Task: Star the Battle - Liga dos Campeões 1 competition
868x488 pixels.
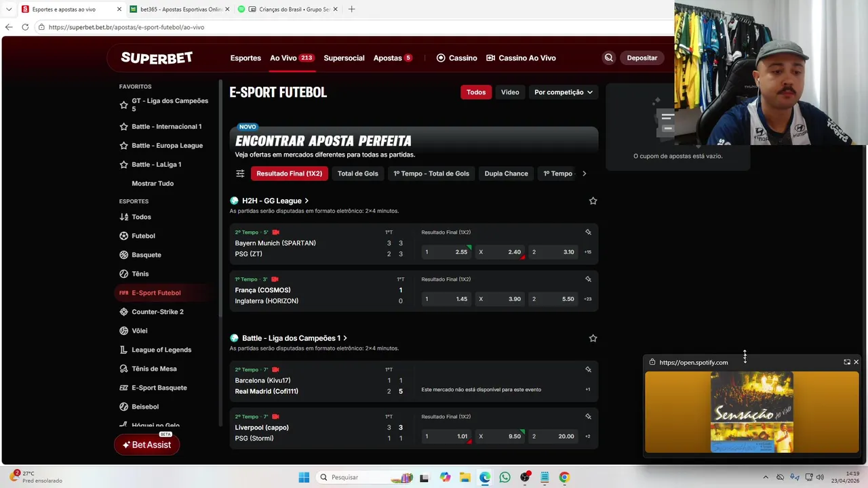Action: [593, 338]
